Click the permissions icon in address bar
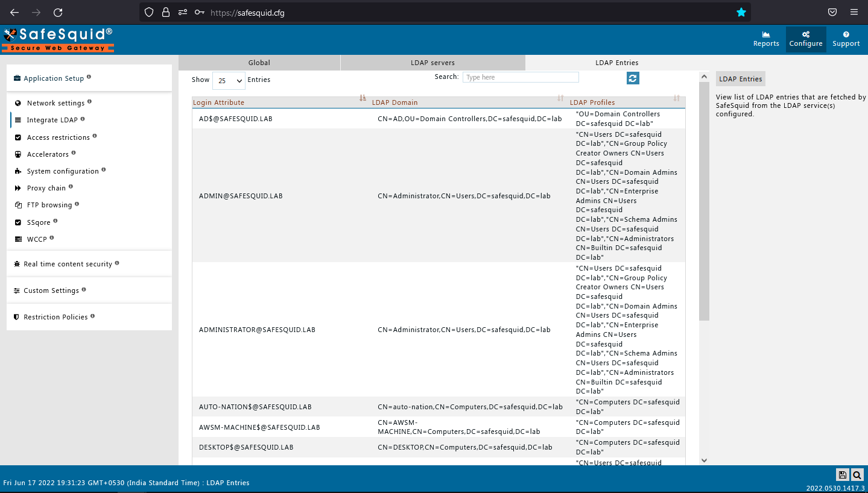The height and width of the screenshot is (493, 868). click(183, 12)
